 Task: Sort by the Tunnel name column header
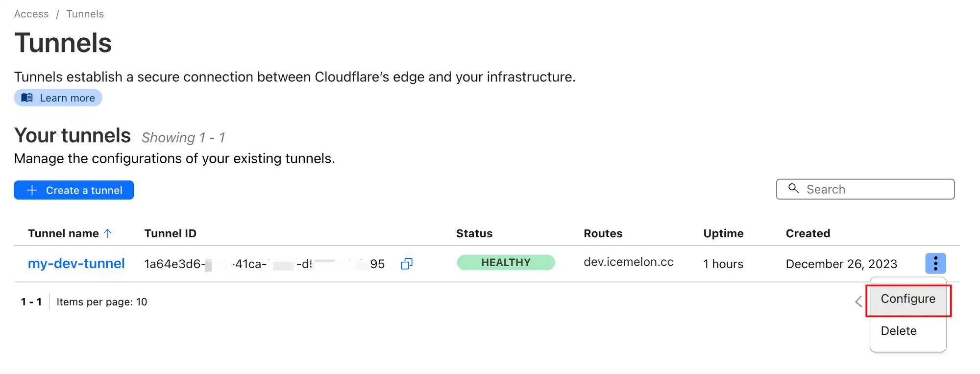coord(63,233)
